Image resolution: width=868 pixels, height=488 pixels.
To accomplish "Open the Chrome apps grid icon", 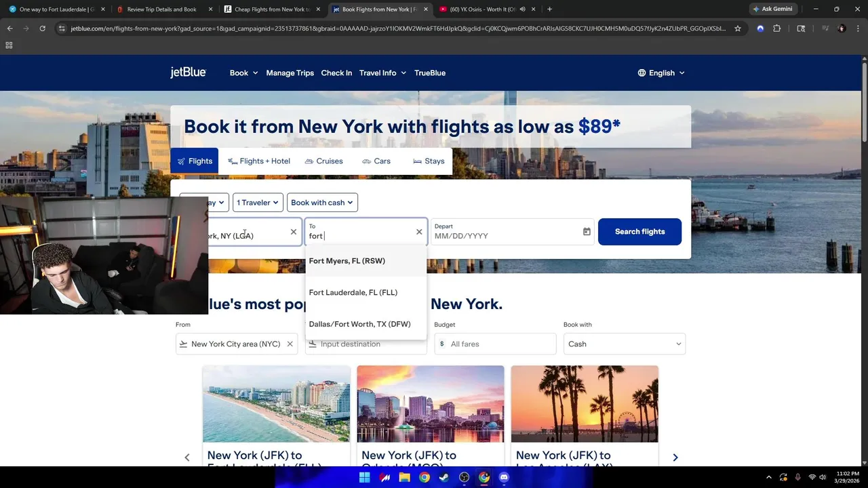I will (9, 45).
